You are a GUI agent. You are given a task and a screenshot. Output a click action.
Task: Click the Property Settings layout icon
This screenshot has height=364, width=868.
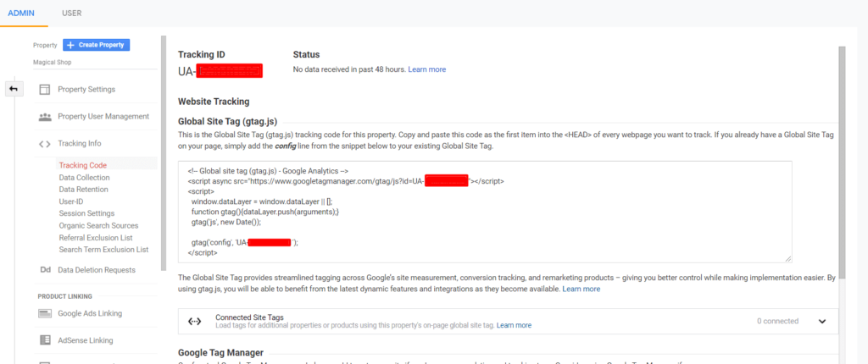(45, 90)
